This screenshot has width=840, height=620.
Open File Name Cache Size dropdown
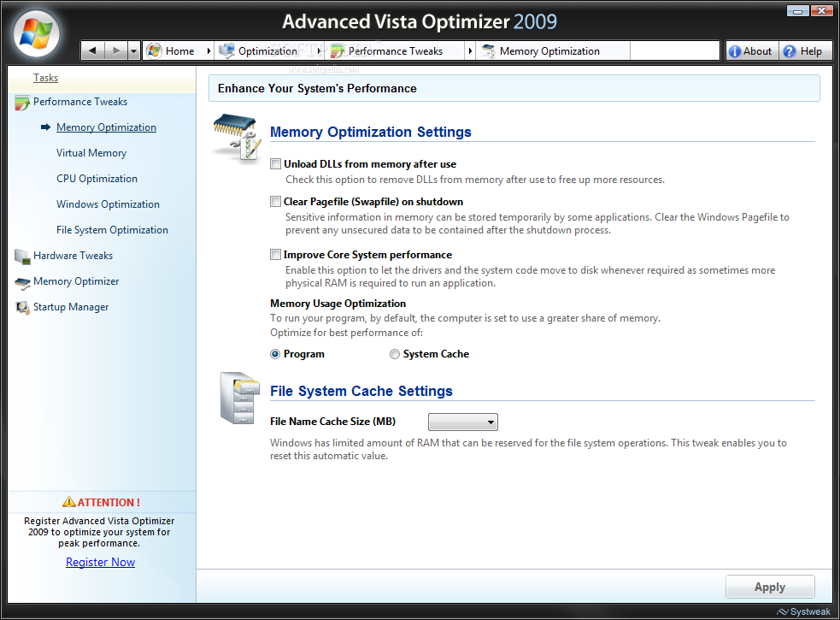click(463, 422)
